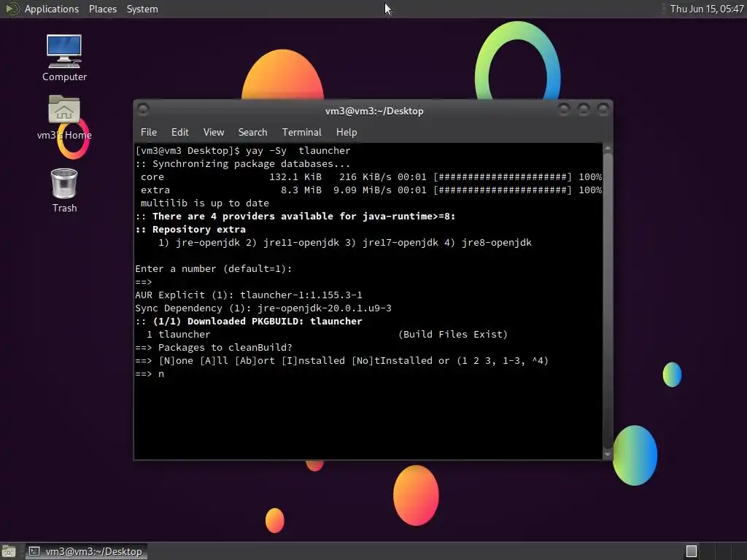
Task: Click 'Downloaded PKGBUILD: tlauncher' line
Action: pos(249,321)
